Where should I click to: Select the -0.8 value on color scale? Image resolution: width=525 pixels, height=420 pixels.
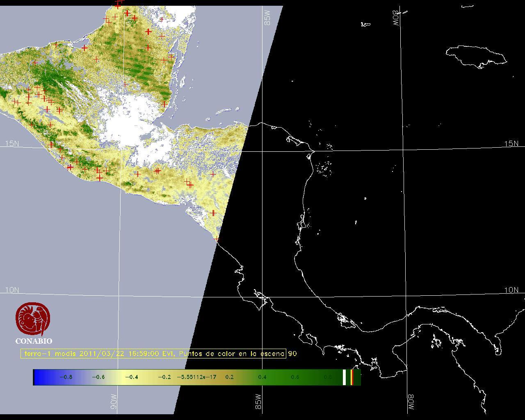point(66,377)
